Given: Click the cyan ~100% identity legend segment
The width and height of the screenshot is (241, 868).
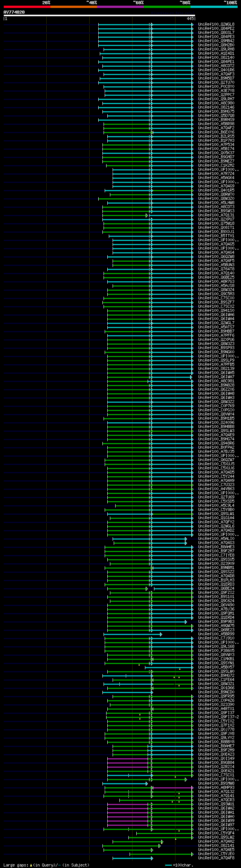Looking at the screenshot, I should point(214,7).
